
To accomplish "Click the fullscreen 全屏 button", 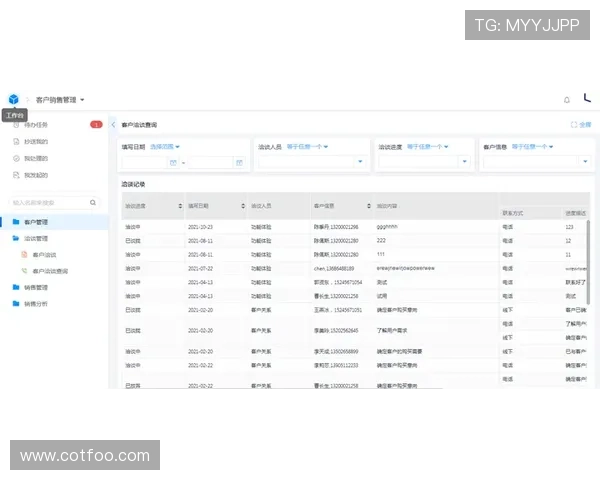I will [x=581, y=125].
